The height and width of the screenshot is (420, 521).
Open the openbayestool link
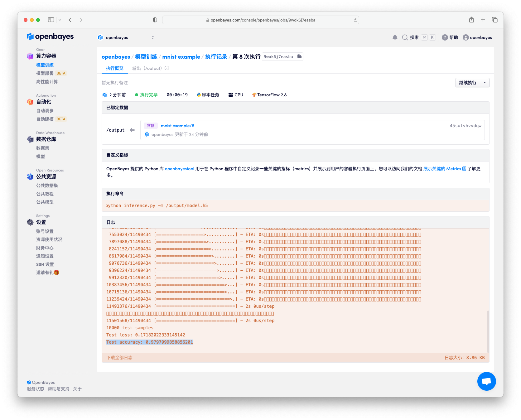tap(179, 169)
